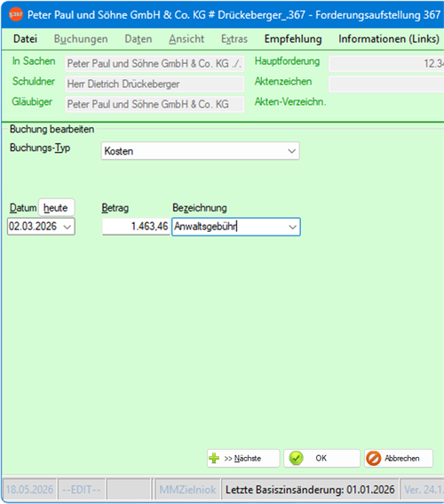Click status bar date 18.05.2026
Screen dimensions: 444x504
point(29,490)
